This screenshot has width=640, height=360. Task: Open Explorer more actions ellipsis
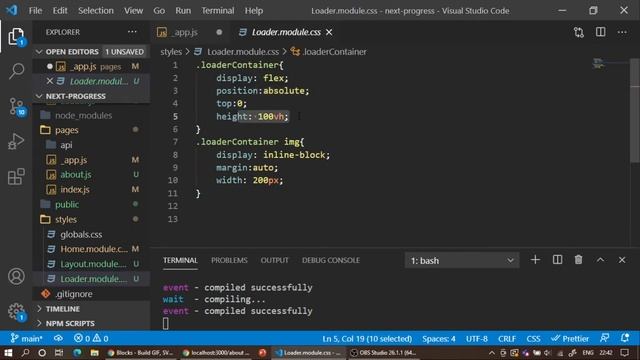(x=132, y=32)
